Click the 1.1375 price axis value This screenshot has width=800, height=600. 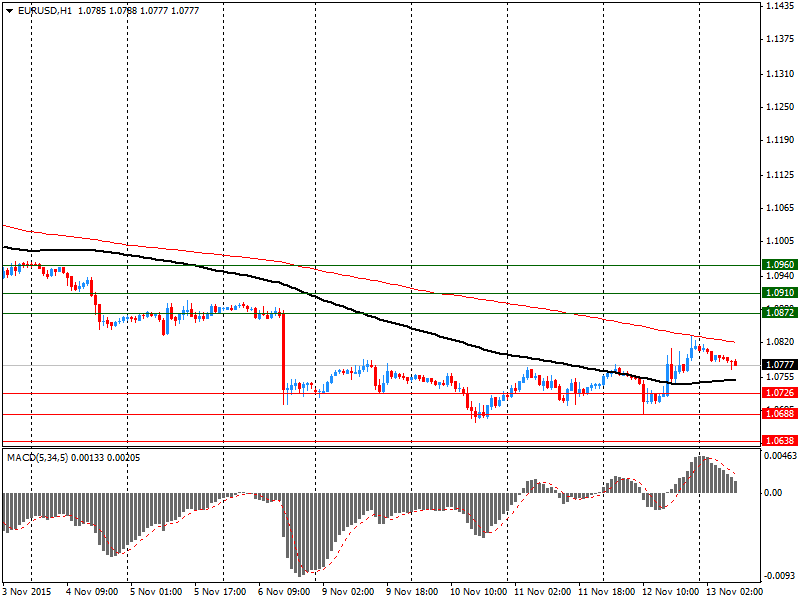point(780,39)
